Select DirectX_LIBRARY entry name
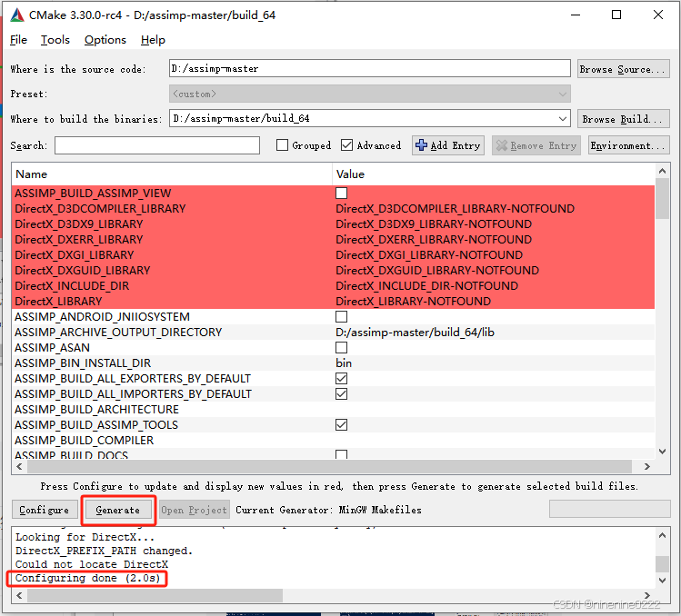This screenshot has height=616, width=681. coord(58,302)
